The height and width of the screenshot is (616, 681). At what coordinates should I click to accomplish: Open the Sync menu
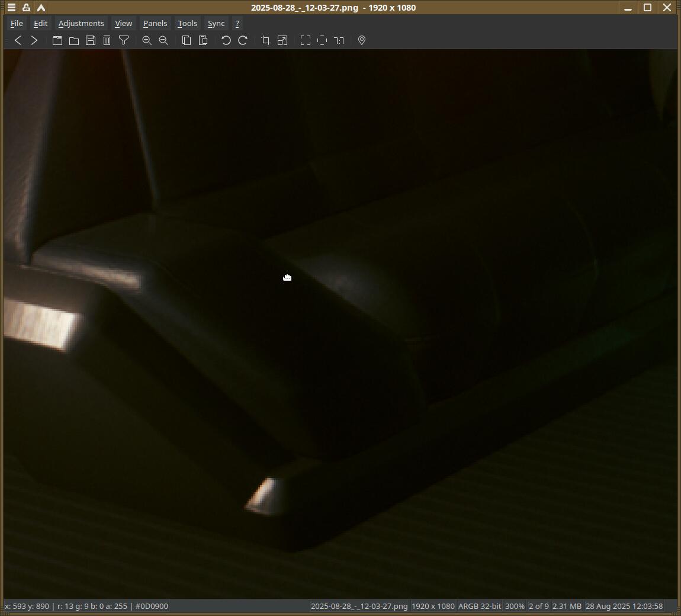coord(216,24)
